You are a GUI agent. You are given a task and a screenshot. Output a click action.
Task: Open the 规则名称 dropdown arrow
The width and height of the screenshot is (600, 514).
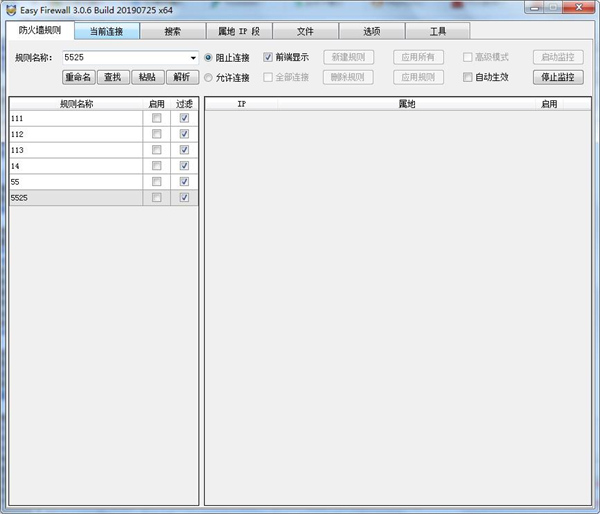coord(193,58)
